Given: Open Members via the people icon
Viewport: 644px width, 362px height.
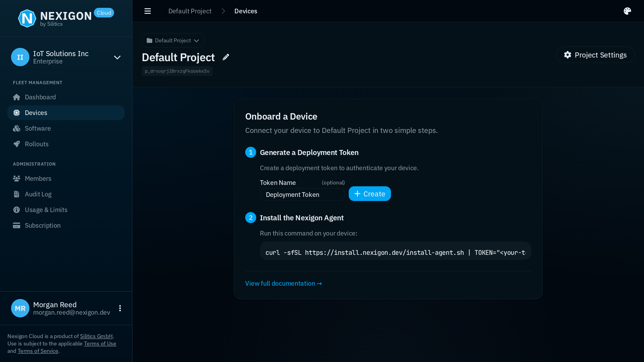Looking at the screenshot, I should point(17,178).
